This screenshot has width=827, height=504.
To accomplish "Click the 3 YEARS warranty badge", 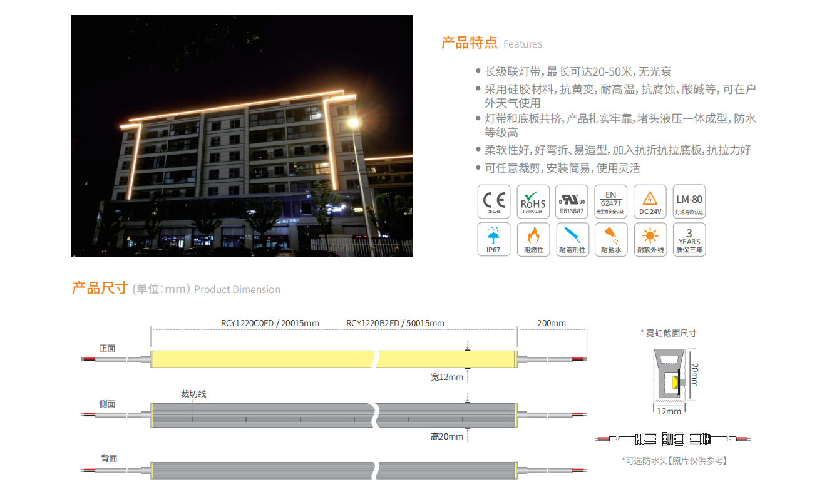I will [x=689, y=239].
